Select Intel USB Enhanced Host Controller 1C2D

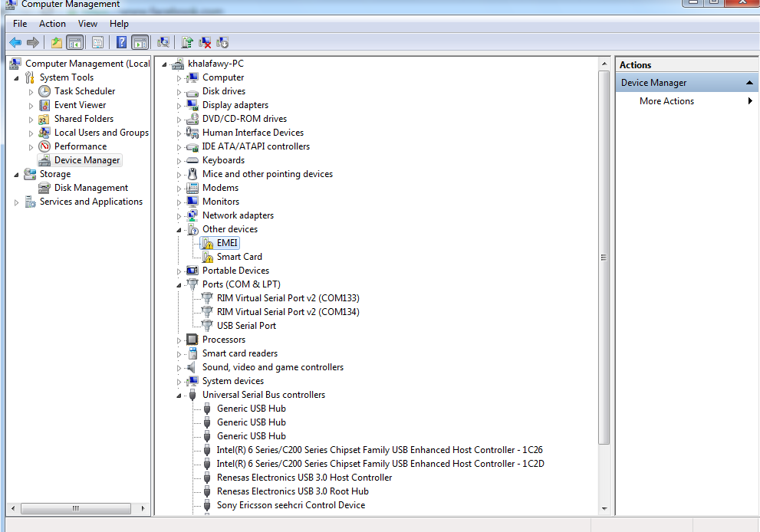coord(380,464)
